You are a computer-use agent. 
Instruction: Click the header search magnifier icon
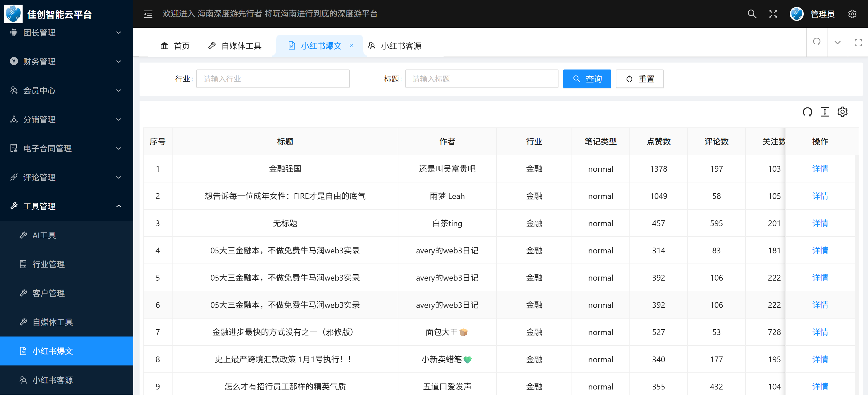[x=751, y=14]
